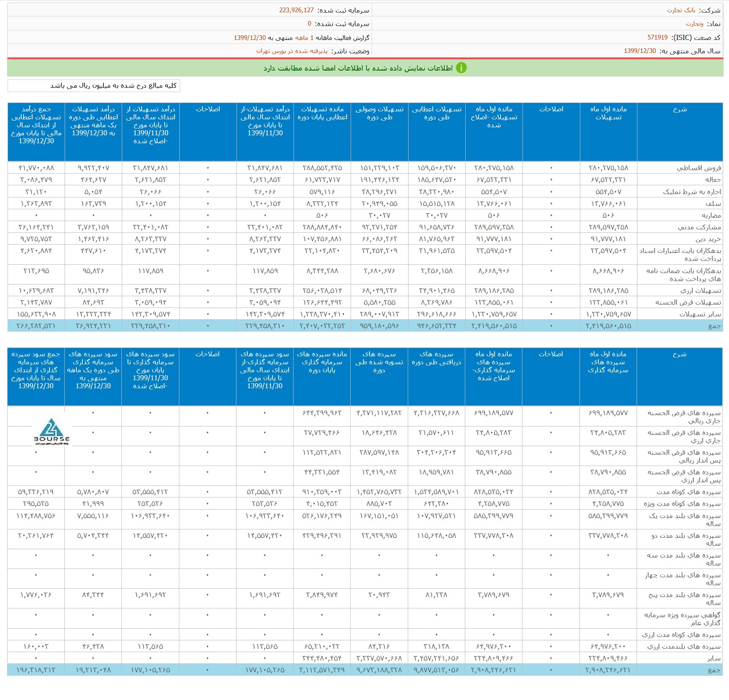Click the total deposit interest cell ۱۹۶,۳۱۸,۳۱۳

click(36, 670)
